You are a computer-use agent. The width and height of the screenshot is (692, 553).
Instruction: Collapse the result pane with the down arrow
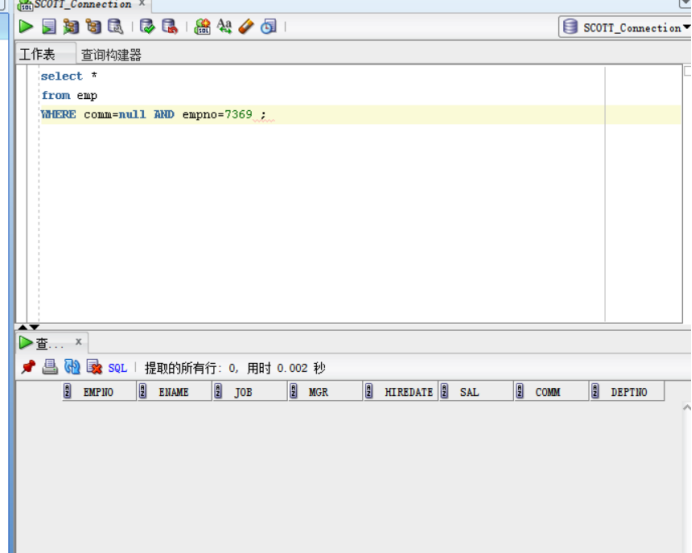click(34, 327)
